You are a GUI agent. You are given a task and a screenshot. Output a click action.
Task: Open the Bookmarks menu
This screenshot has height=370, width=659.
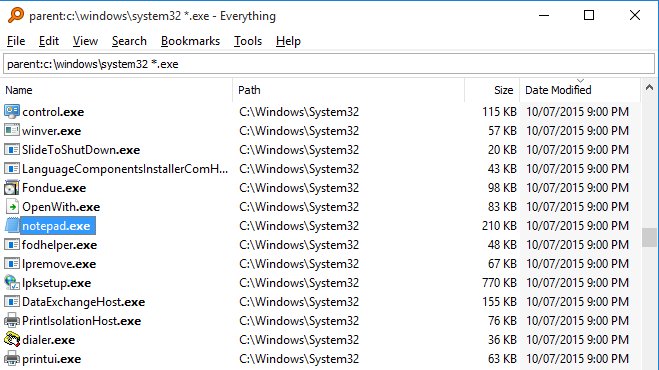(x=190, y=41)
